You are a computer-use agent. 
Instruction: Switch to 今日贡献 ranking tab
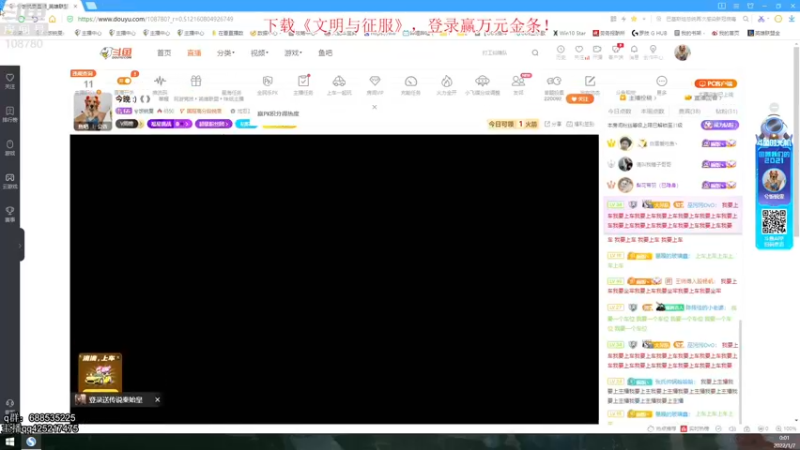click(619, 111)
